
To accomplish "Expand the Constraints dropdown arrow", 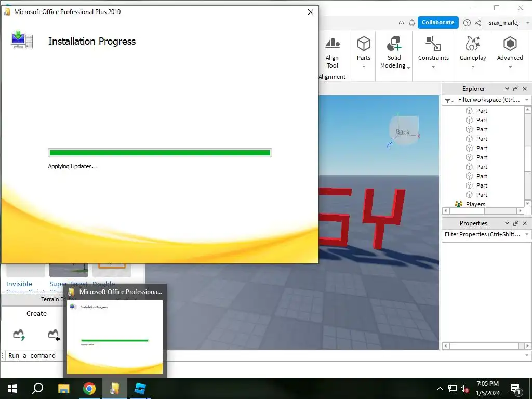I will click(433, 67).
